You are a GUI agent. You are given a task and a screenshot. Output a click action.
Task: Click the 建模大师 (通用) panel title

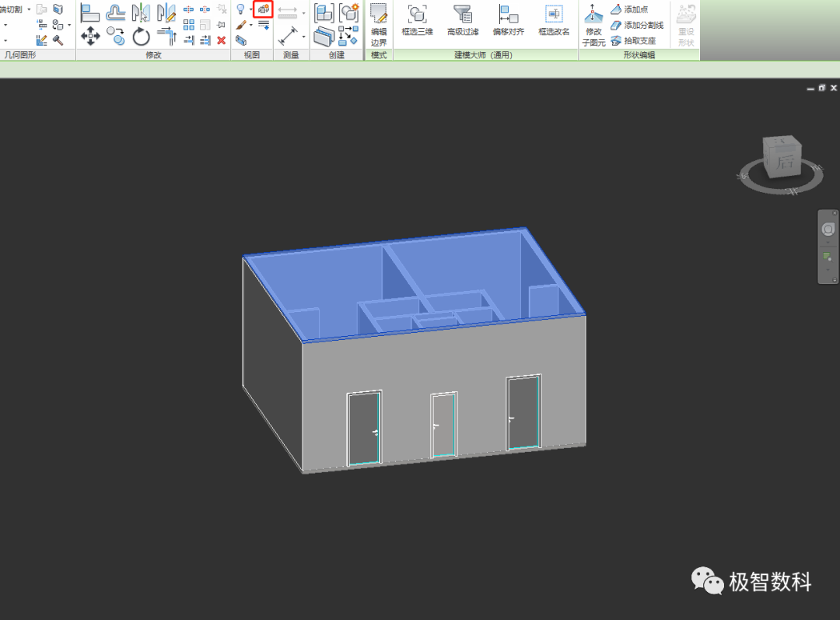(x=483, y=54)
